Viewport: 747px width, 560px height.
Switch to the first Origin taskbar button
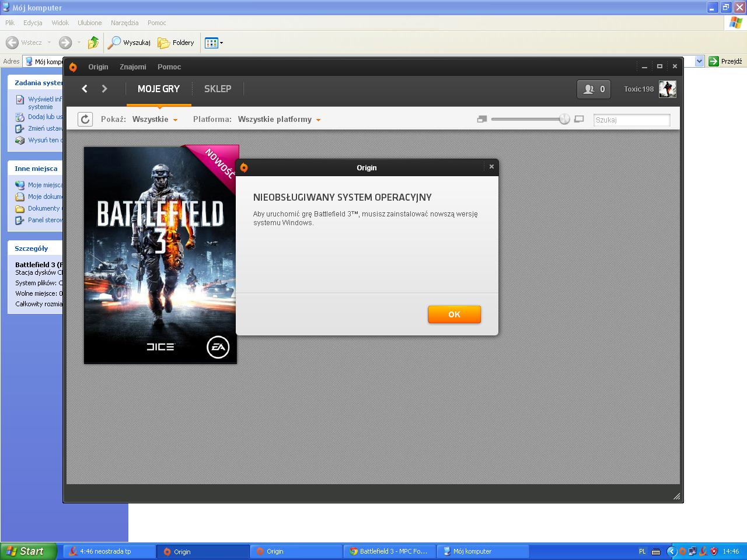(203, 551)
